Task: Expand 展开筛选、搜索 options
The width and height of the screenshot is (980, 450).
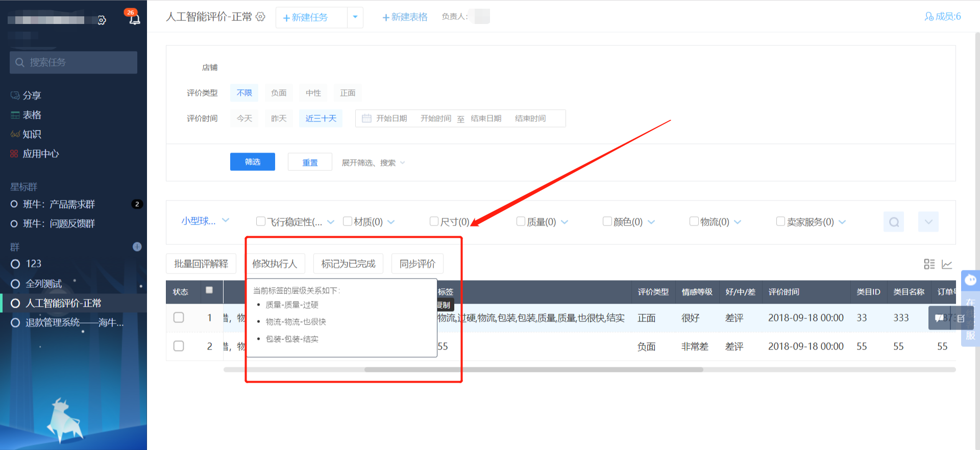Action: point(373,163)
